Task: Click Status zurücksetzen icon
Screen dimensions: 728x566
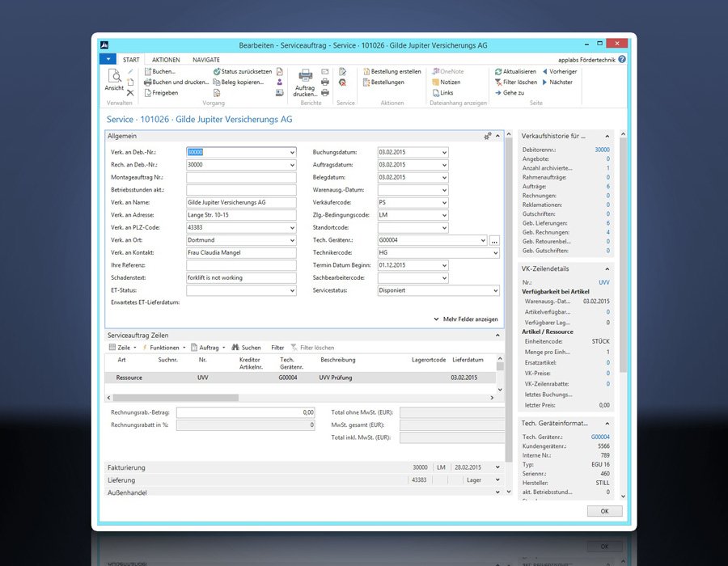Action: [x=216, y=71]
